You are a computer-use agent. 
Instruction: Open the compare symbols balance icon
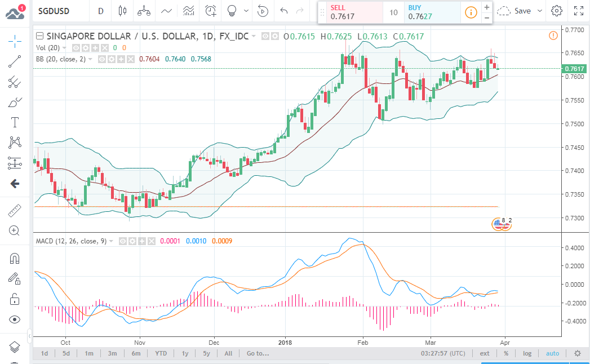pos(144,11)
